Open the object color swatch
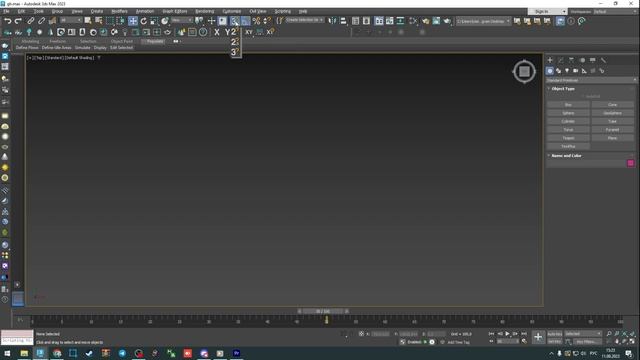Viewport: 640px width, 360px height. (x=631, y=163)
